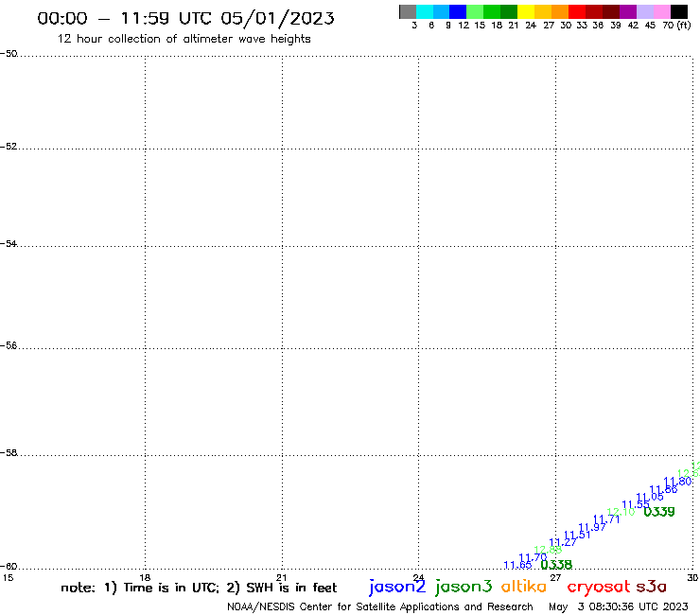This screenshot has width=700, height=615.
Task: Click the green 12.10 wave height value
Action: tap(621, 512)
